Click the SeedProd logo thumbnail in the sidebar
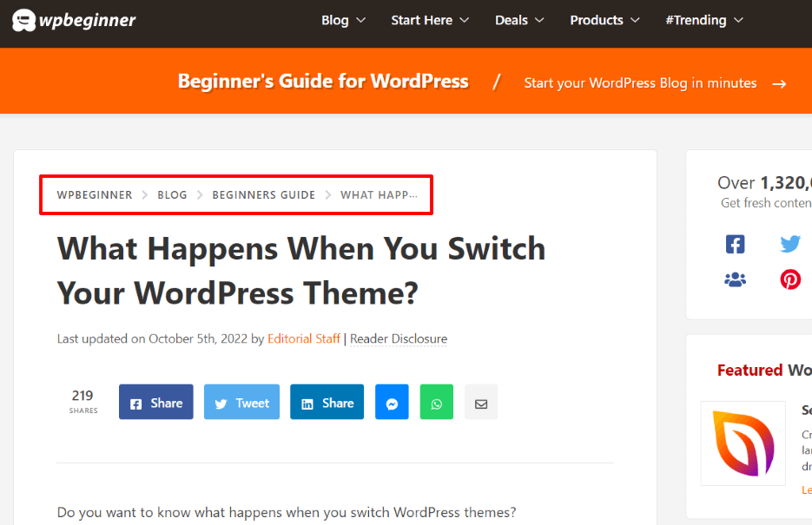 (743, 443)
